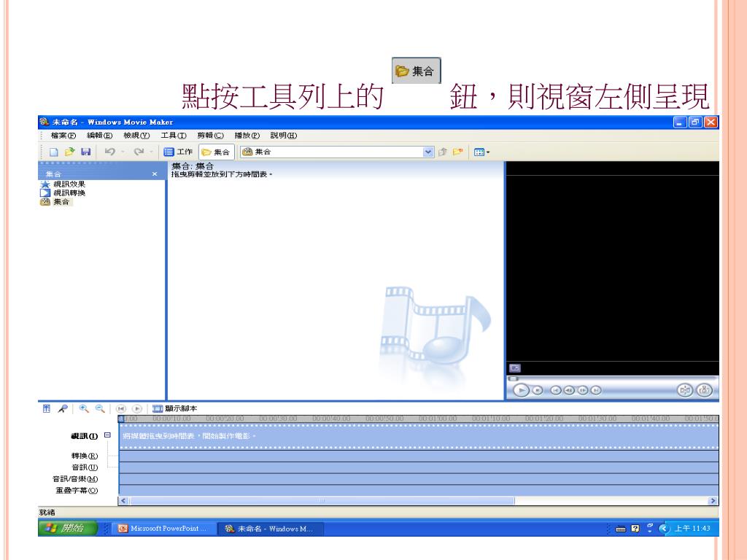
Task: Toggle the 集合 collections pane button
Action: tap(216, 152)
